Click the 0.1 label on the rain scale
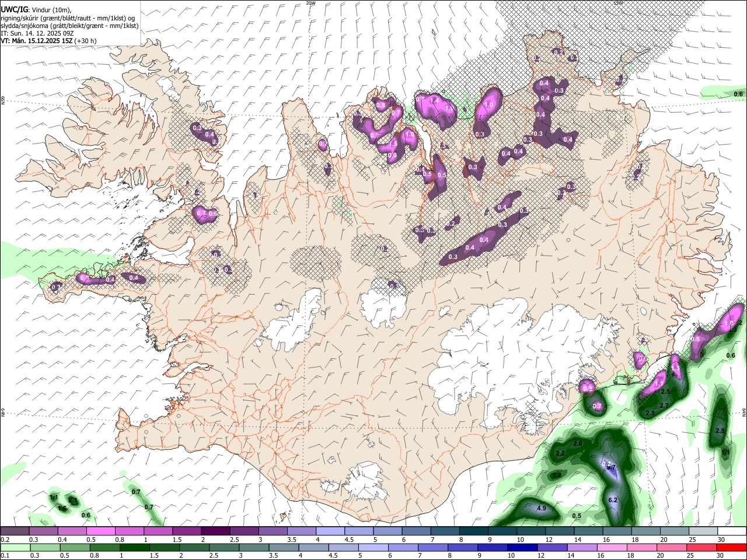The image size is (747, 560). [x=4, y=555]
